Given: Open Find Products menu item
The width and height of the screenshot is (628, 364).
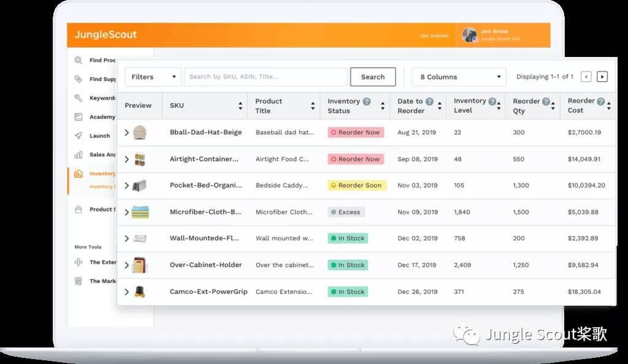Looking at the screenshot, I should coord(102,61).
